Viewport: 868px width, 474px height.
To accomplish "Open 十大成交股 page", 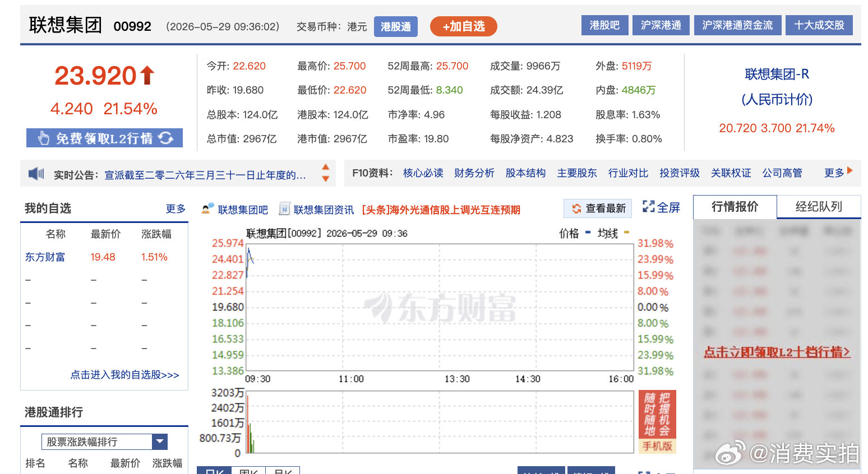I will (819, 25).
